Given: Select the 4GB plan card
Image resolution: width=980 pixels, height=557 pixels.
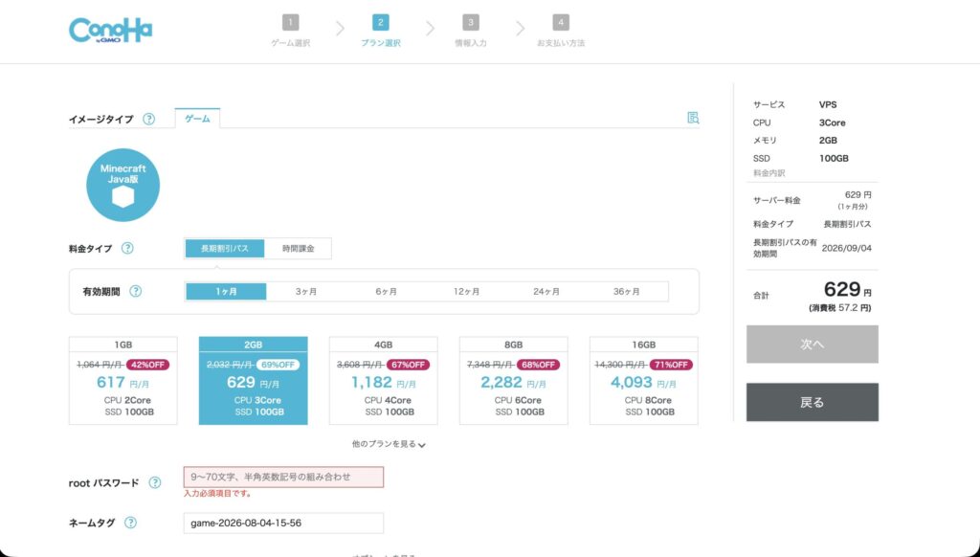Looking at the screenshot, I should tap(383, 381).
